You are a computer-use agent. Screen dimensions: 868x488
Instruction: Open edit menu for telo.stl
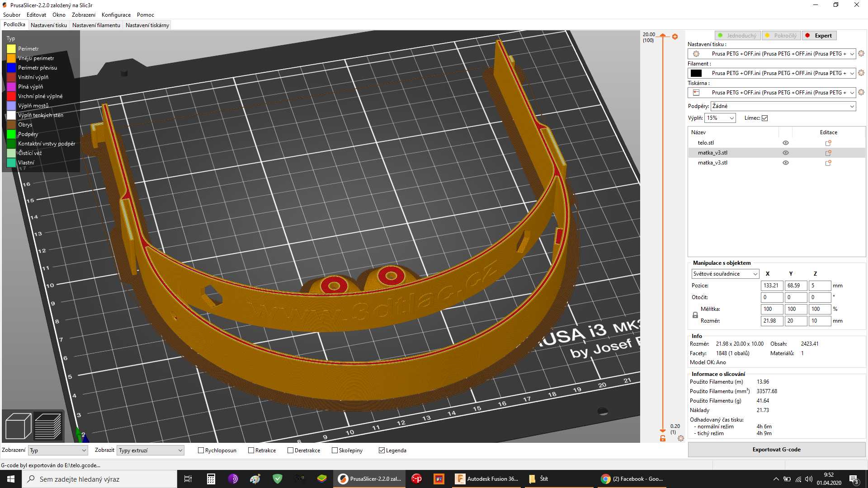pyautogui.click(x=828, y=143)
